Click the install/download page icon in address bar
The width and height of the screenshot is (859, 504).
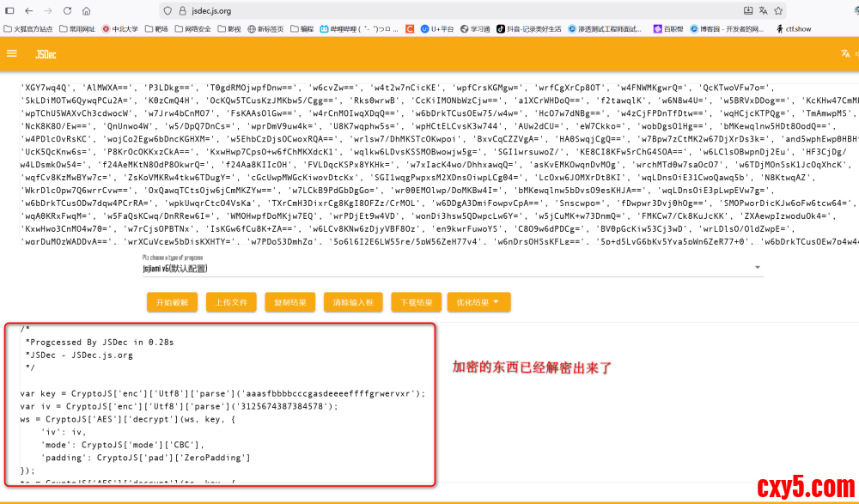(x=748, y=11)
